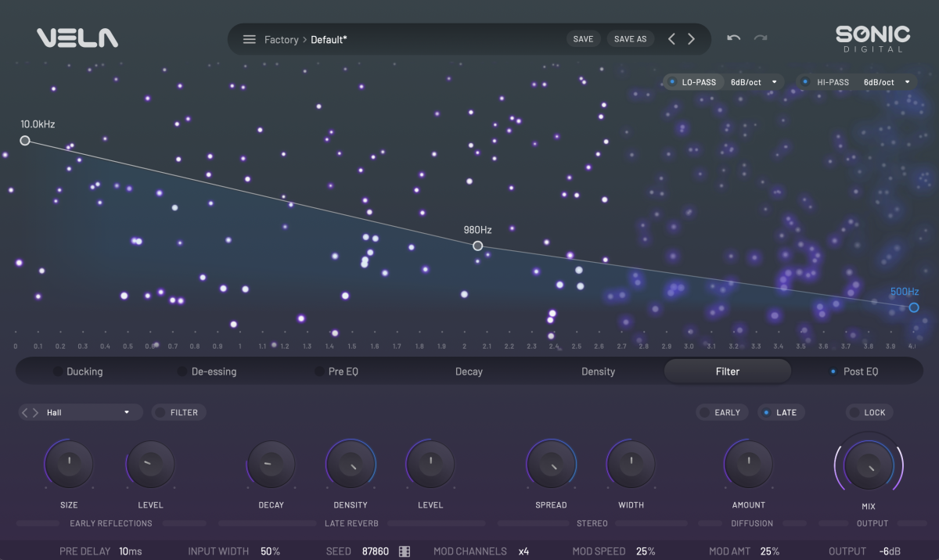Open the HI-PASS slope dropdown

[887, 82]
